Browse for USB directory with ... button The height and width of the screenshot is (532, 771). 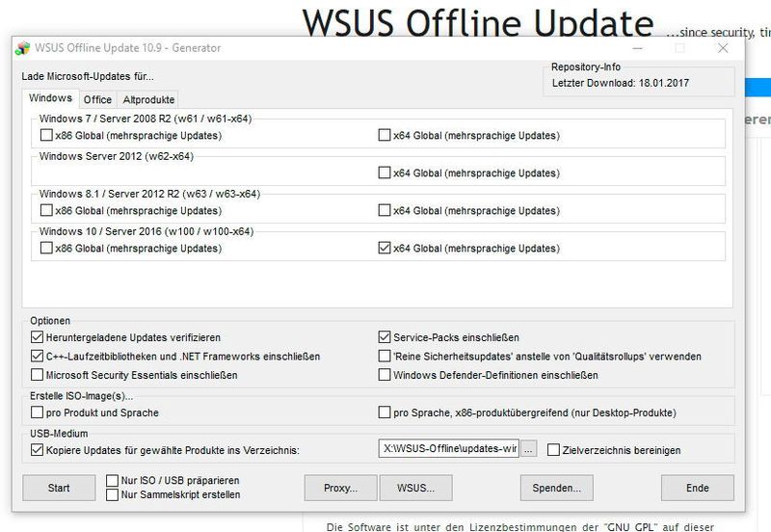[x=528, y=449]
